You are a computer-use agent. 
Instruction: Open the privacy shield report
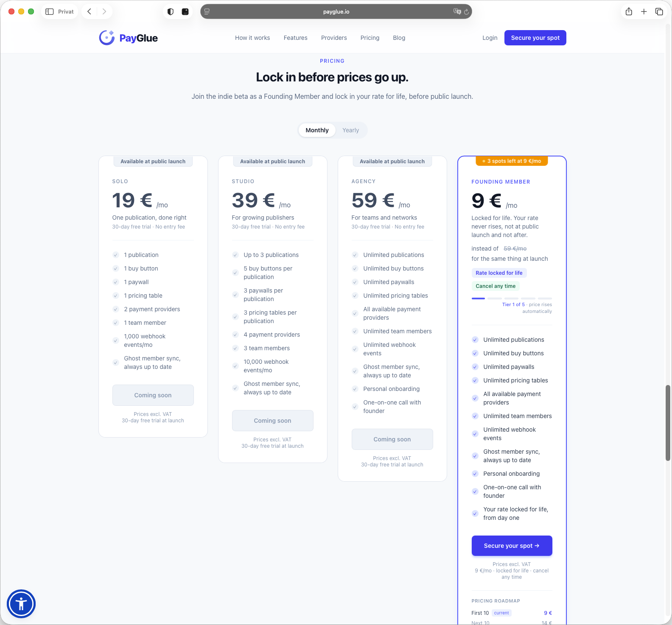coord(171,11)
